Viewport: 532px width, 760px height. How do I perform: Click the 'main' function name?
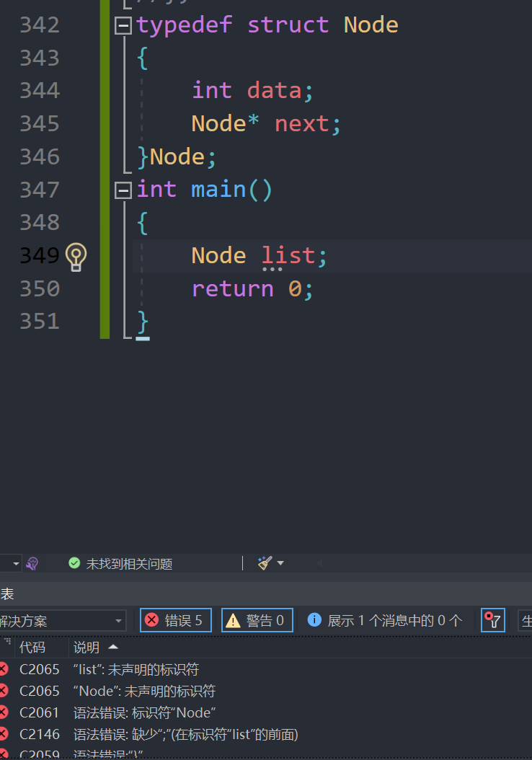[218, 189]
